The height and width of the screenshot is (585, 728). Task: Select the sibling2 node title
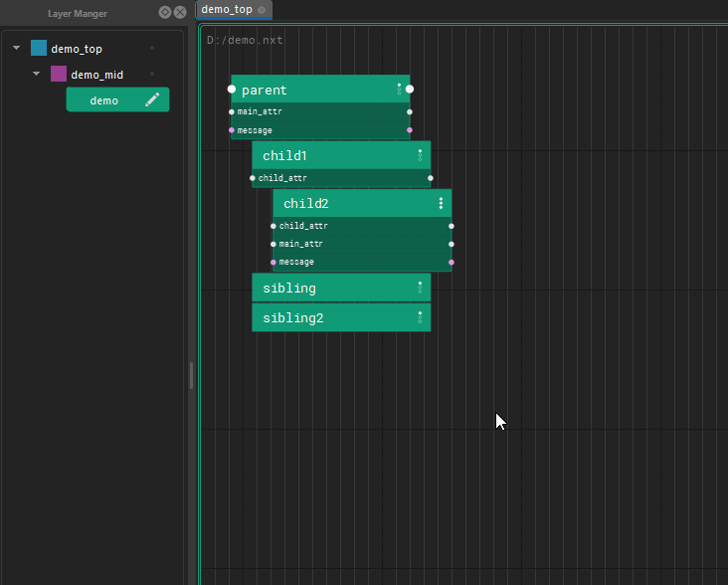tap(293, 318)
